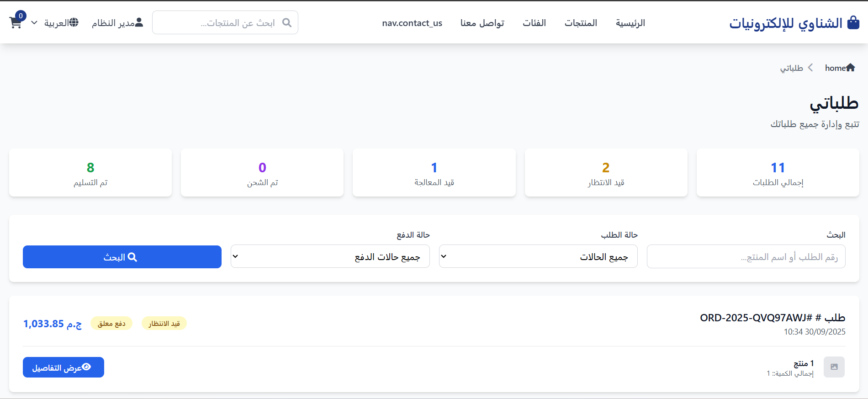868x399 pixels.
Task: Open الفئات navigation item
Action: (x=534, y=23)
